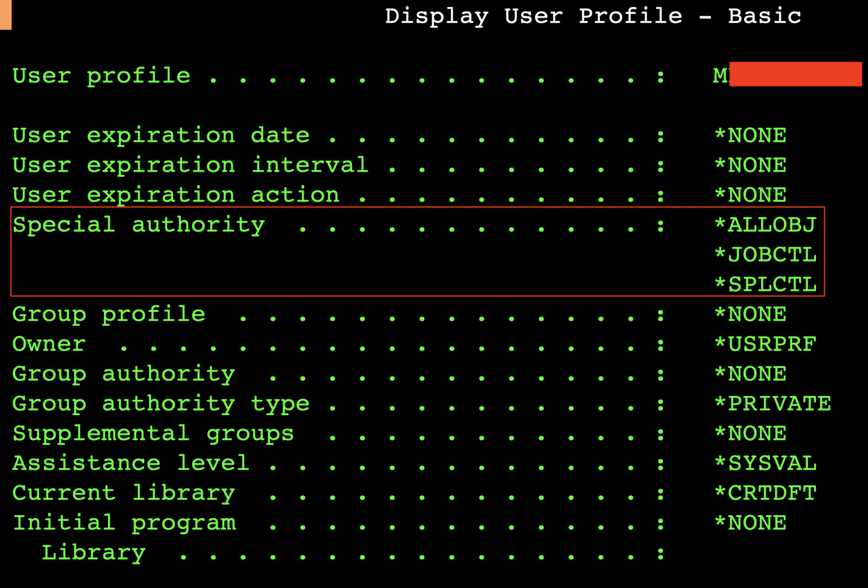Click the *PRIVATE group authority type value

tap(774, 403)
